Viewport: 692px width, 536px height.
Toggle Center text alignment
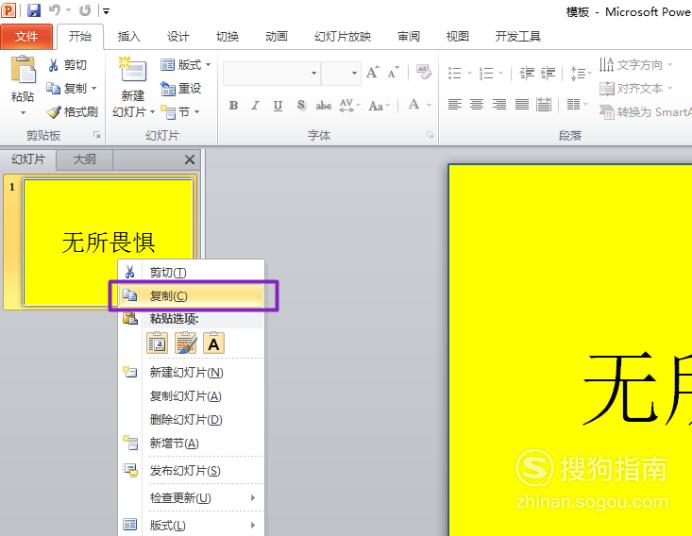(477, 105)
